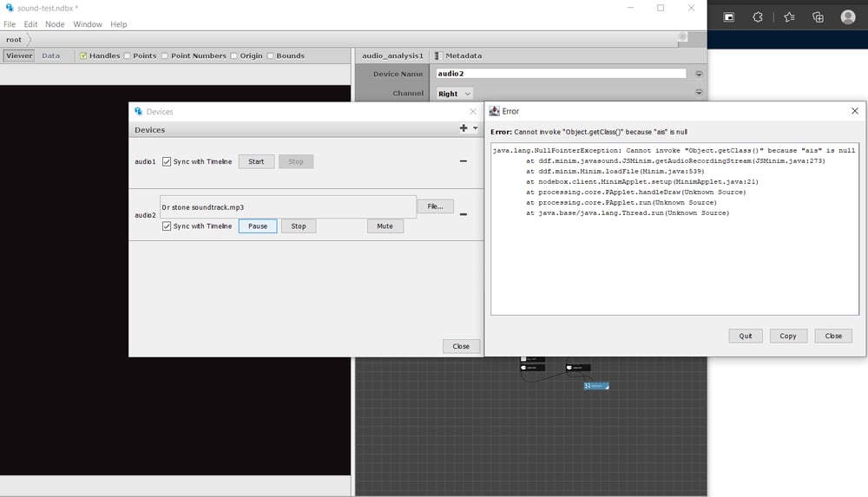Expand the add-device dropdown arrow
Screen dimensions: 868x497
(476, 128)
